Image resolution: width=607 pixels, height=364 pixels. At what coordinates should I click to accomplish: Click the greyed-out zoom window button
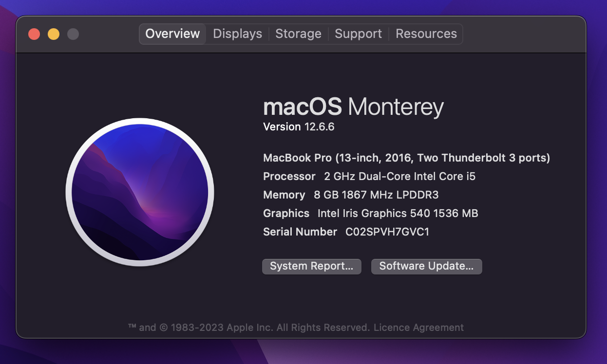click(x=73, y=34)
